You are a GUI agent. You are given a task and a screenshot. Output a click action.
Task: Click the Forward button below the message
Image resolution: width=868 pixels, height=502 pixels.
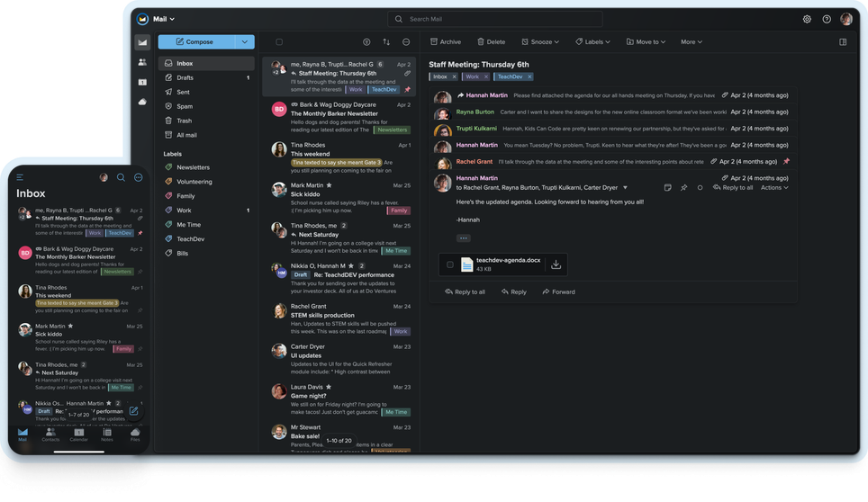click(x=558, y=291)
